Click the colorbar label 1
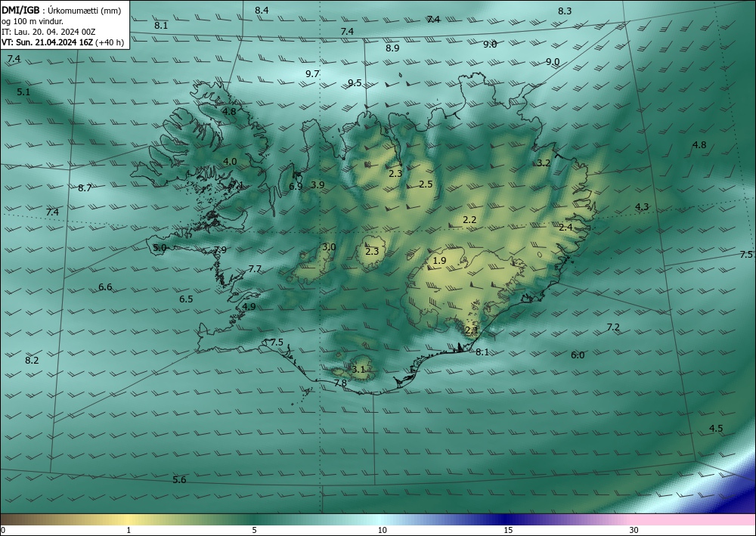The image size is (756, 536). coord(129,530)
